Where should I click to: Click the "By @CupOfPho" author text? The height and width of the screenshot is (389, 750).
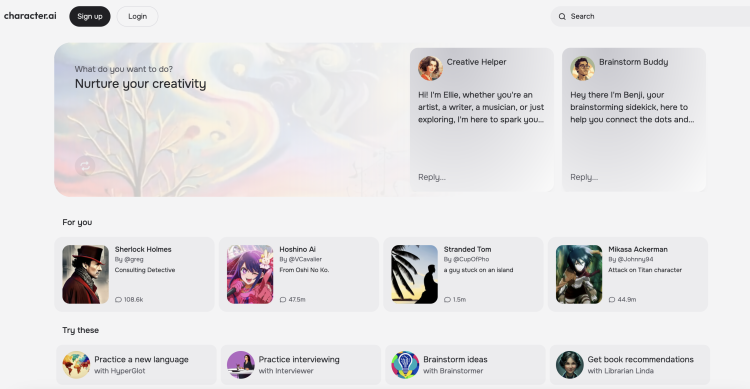pos(466,259)
